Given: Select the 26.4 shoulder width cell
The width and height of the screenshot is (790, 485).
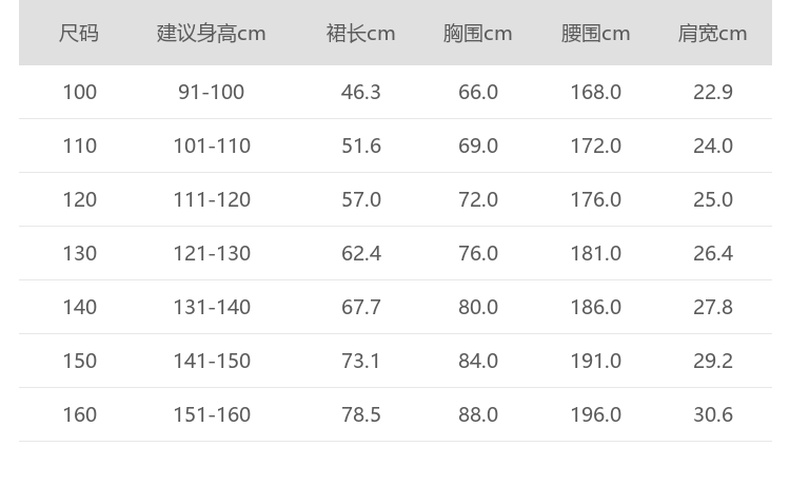Looking at the screenshot, I should [x=713, y=254].
